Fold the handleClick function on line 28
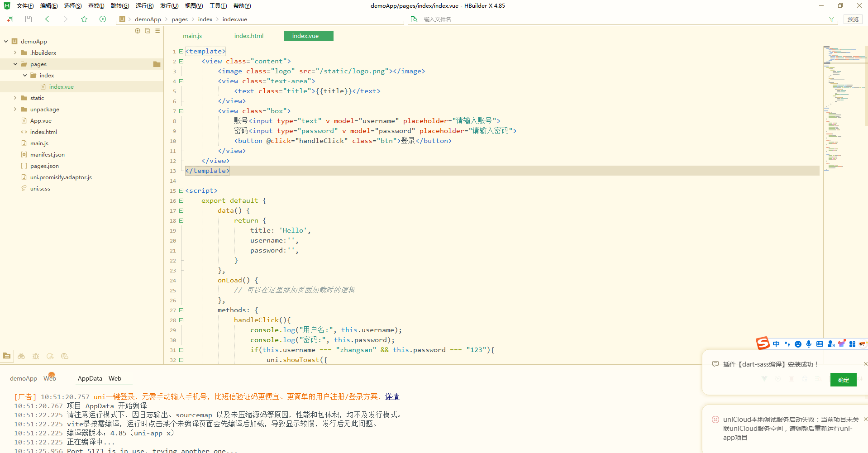Viewport: 868px width, 453px height. pos(181,320)
